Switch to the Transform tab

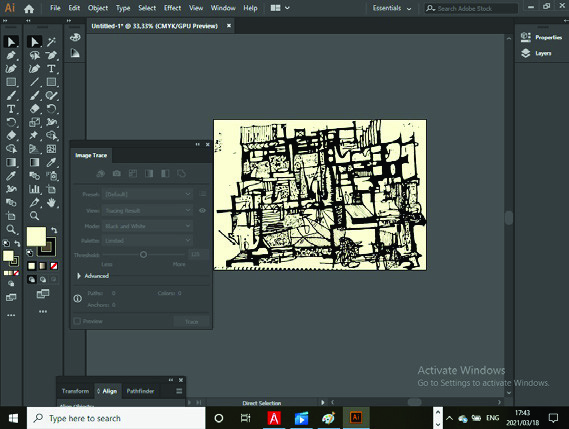pyautogui.click(x=75, y=391)
